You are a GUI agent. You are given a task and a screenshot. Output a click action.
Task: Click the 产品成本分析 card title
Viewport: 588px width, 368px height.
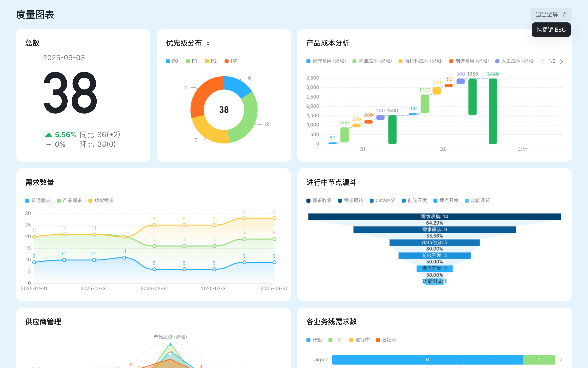click(328, 43)
